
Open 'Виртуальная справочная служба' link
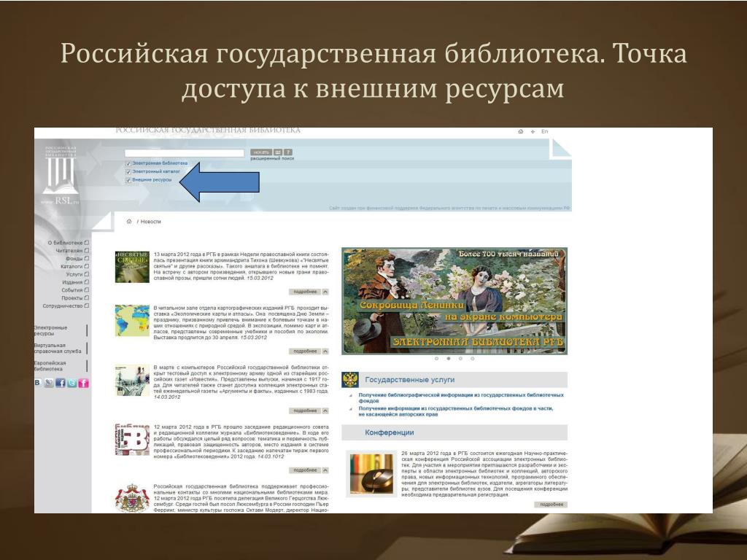coord(58,348)
